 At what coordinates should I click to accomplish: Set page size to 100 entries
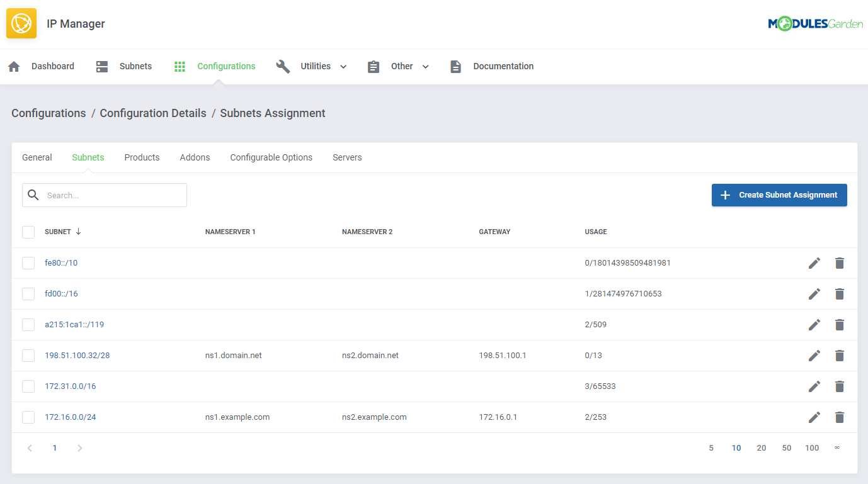click(812, 447)
